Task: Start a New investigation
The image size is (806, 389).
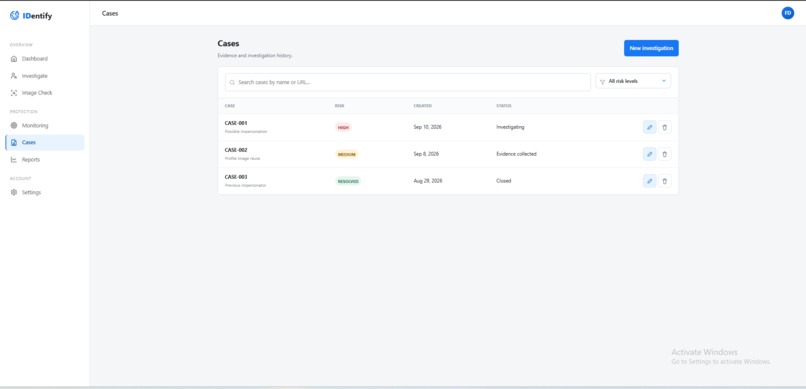Action: tap(651, 48)
